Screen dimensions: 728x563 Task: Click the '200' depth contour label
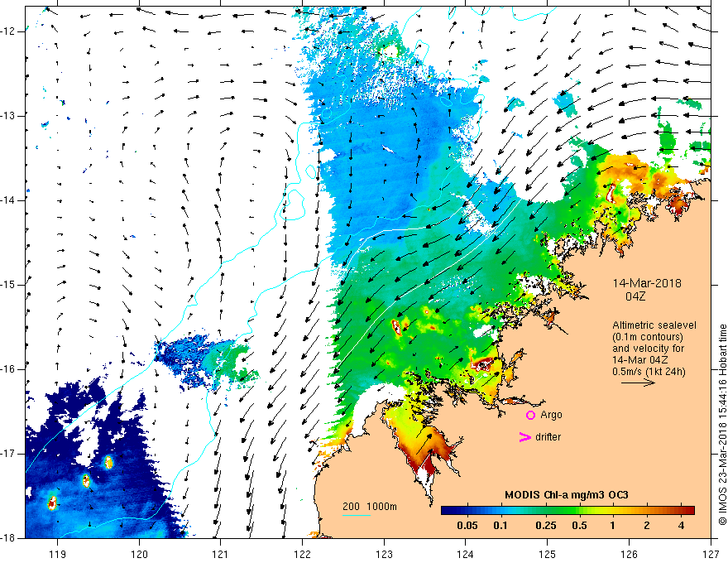click(351, 507)
